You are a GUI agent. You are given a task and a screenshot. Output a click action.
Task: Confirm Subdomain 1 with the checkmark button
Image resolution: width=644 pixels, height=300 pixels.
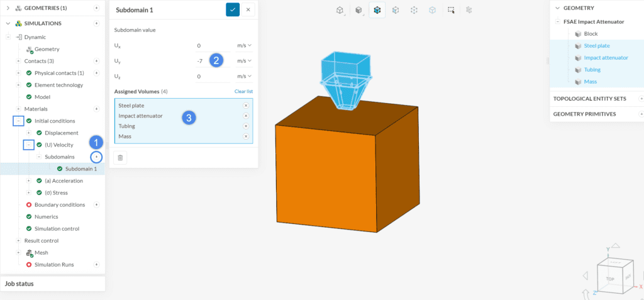coord(233,9)
